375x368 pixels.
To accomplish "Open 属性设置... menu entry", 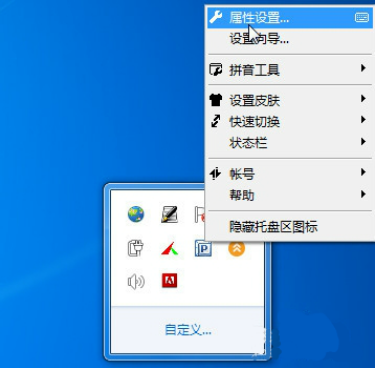I will (x=290, y=17).
